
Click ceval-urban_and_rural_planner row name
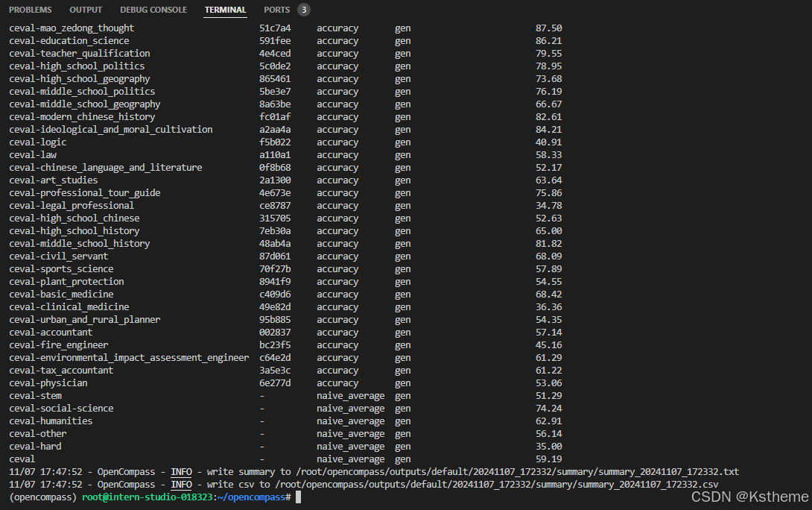pos(84,319)
